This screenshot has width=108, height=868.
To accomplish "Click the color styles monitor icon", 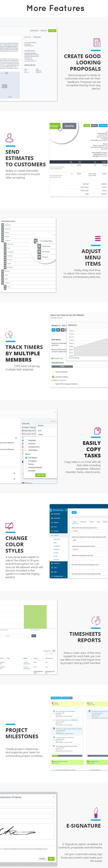I will (9, 526).
